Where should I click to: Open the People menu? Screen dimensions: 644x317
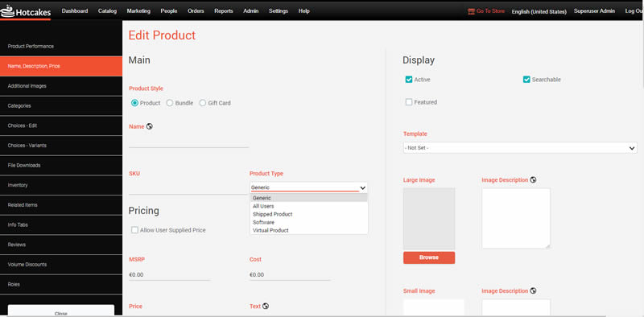pos(169,11)
